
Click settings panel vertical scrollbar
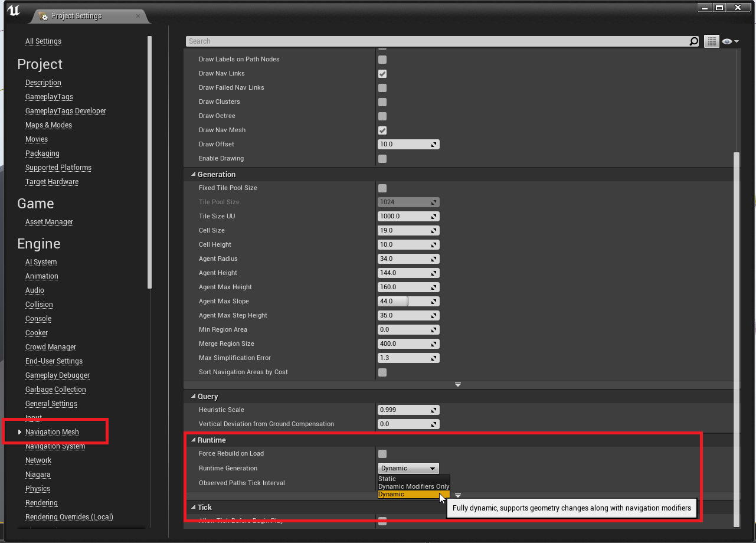(736, 339)
